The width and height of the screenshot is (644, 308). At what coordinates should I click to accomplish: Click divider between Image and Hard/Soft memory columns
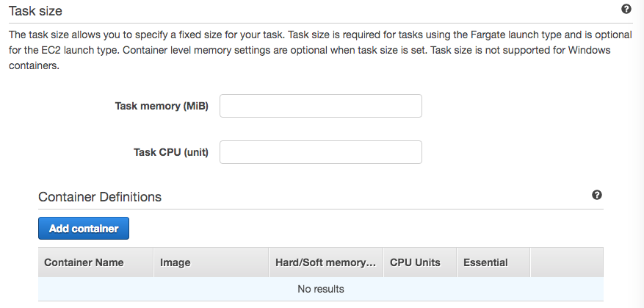pos(269,262)
